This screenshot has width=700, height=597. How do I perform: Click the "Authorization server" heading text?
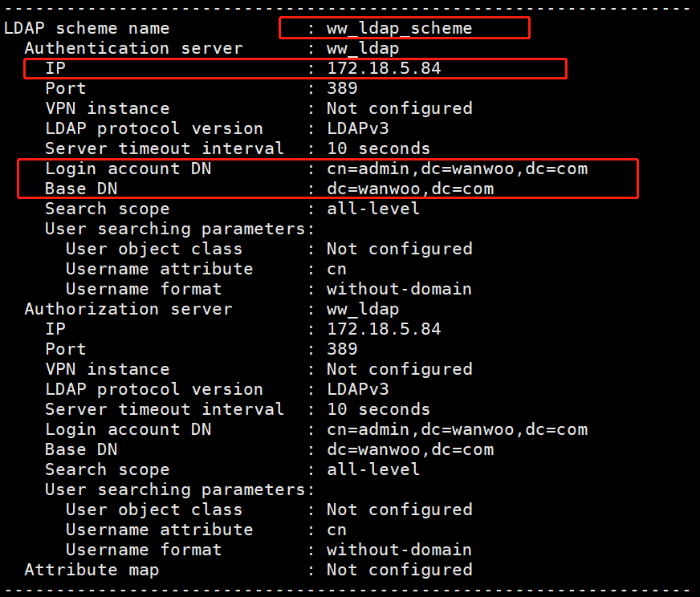coord(128,309)
